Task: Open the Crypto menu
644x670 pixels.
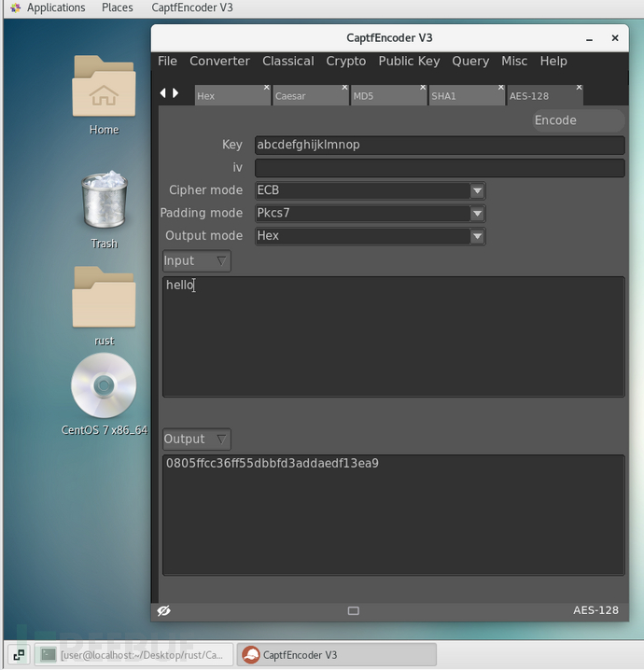Action: 345,61
